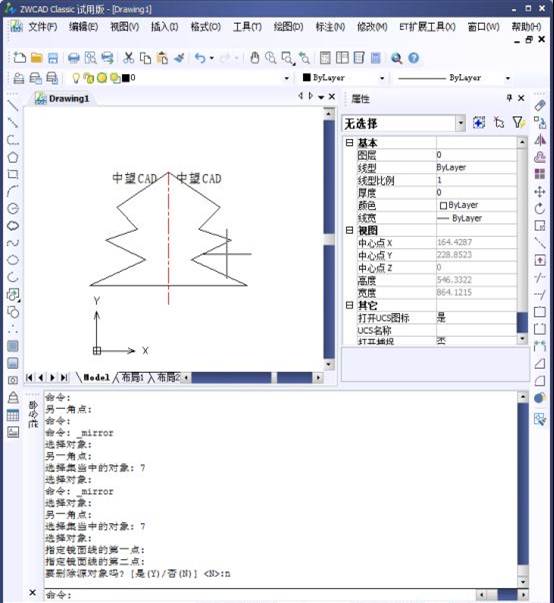
Task: Open the ByLayer color dropdown
Action: (382, 78)
